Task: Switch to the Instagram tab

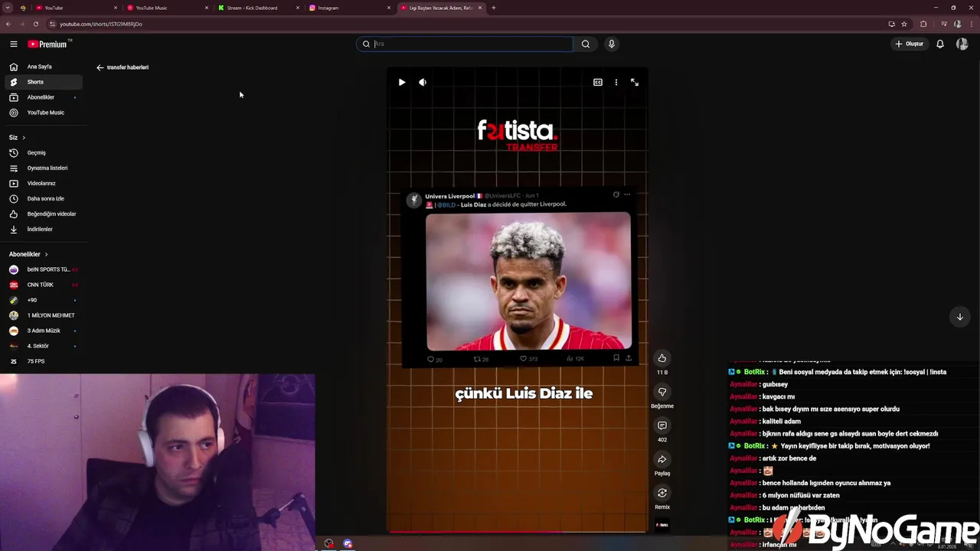Action: pos(350,8)
